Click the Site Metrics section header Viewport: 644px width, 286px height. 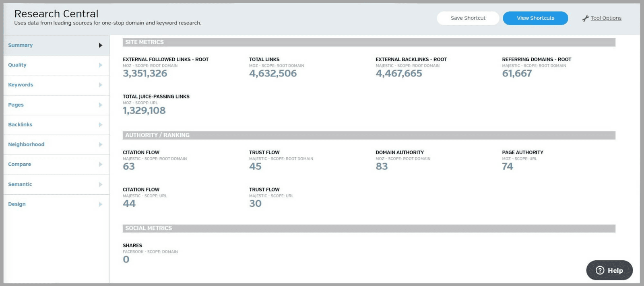[x=369, y=42]
